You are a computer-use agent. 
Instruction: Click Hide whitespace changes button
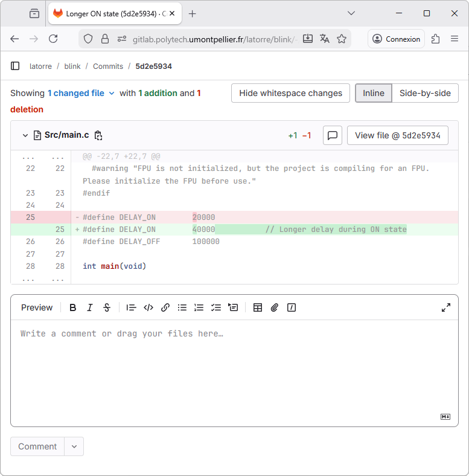[x=290, y=93]
